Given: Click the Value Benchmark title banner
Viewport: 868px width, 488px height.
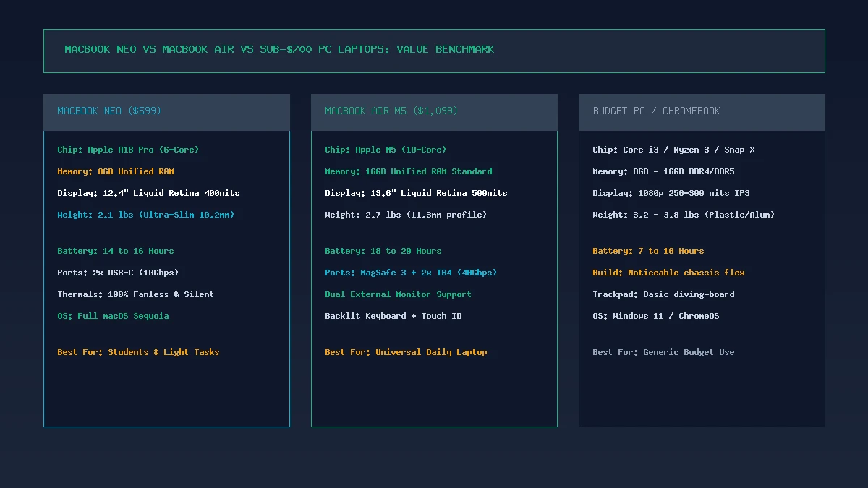Looking at the screenshot, I should coord(434,51).
